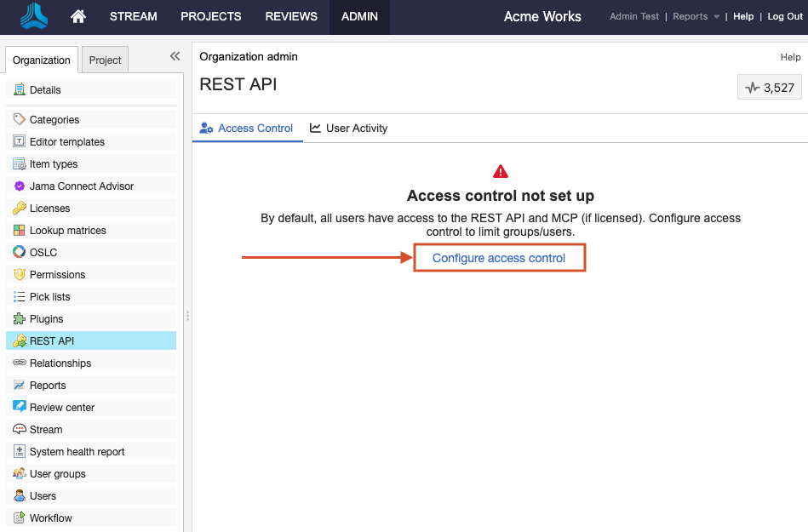Open Jama Connect Advisor in sidebar

pyautogui.click(x=91, y=186)
